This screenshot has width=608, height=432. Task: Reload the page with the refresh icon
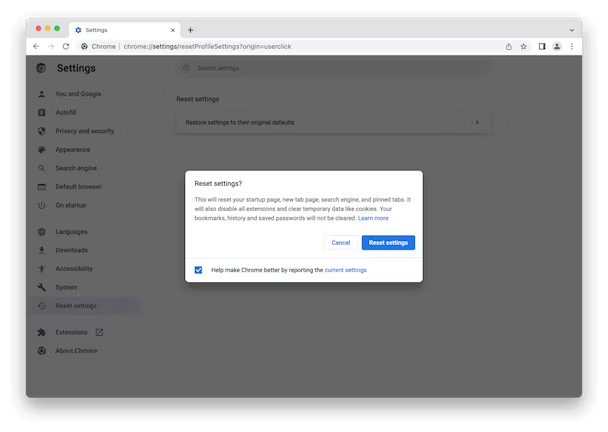click(x=66, y=47)
